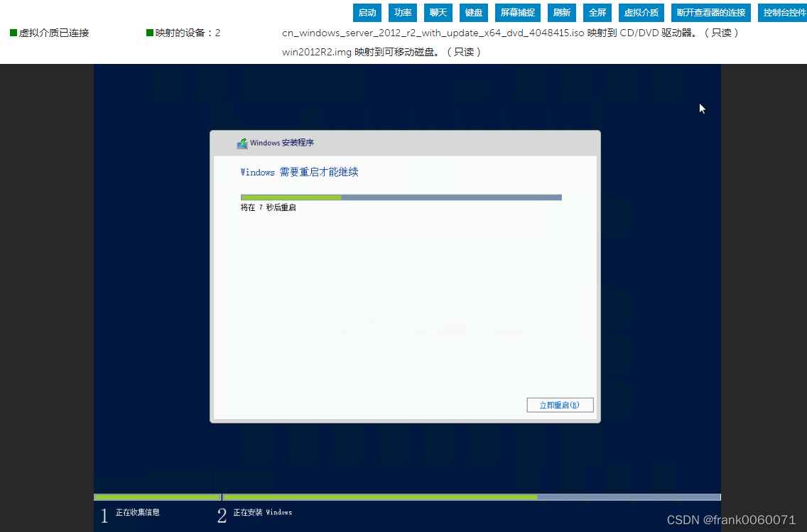Click the text 将在 7 秒后重启
This screenshot has height=532, width=807.
click(268, 207)
